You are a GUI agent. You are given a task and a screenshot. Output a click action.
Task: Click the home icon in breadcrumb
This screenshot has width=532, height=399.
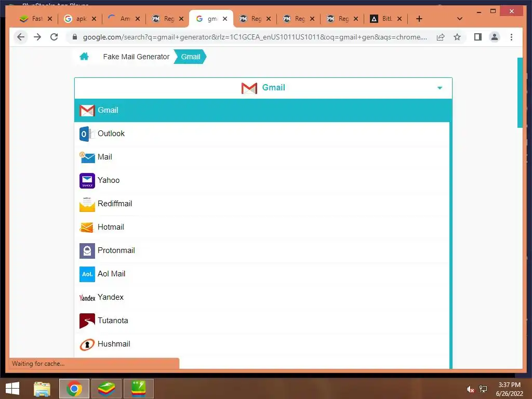pos(84,57)
